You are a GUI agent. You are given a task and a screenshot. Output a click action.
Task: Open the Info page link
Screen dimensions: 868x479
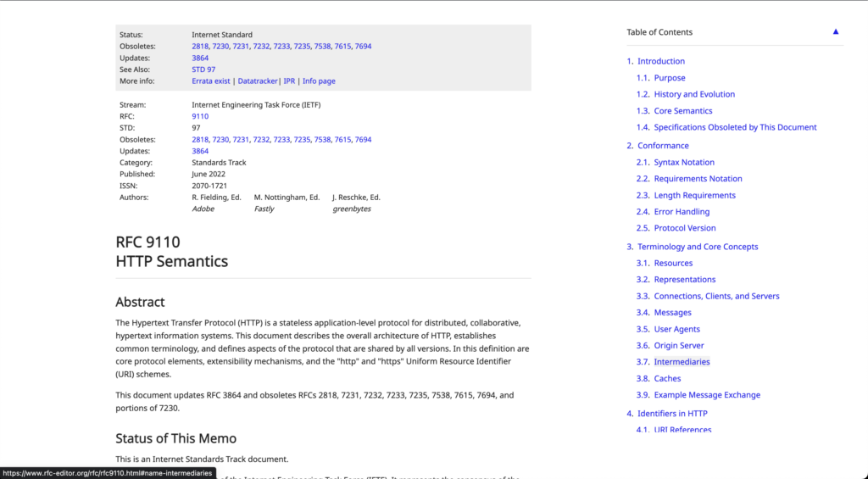click(x=319, y=81)
